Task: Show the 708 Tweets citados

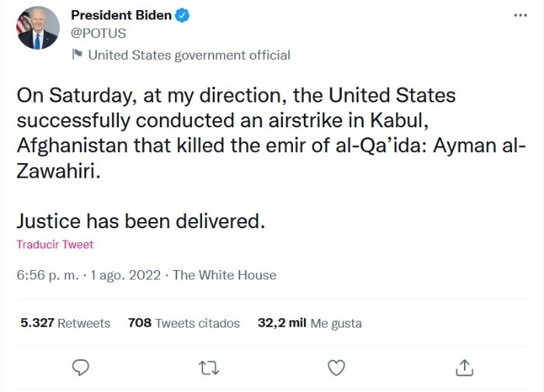Action: [183, 323]
